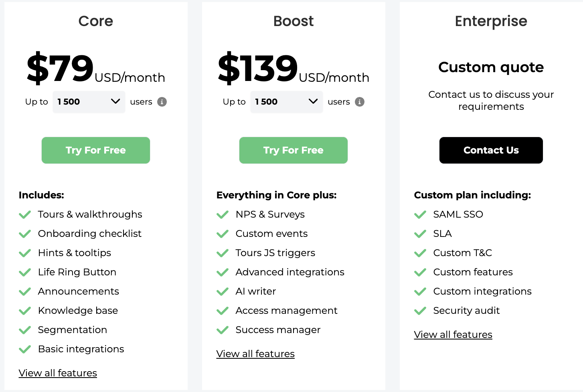Open the Boost plan users dropdown

point(287,102)
